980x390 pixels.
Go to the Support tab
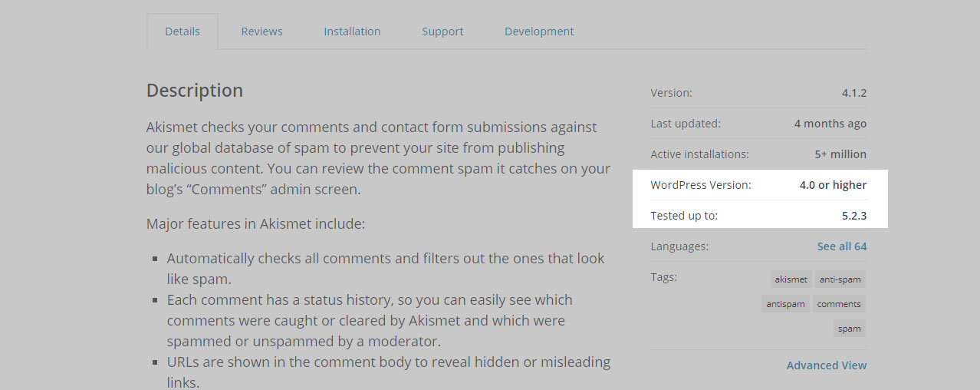pyautogui.click(x=442, y=31)
